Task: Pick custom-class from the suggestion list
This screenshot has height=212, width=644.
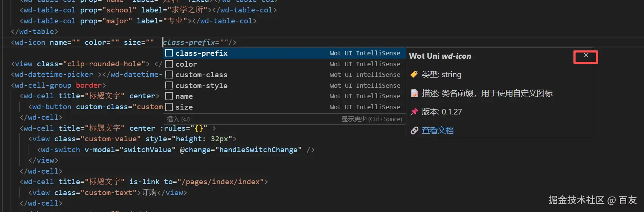Action: click(x=201, y=75)
